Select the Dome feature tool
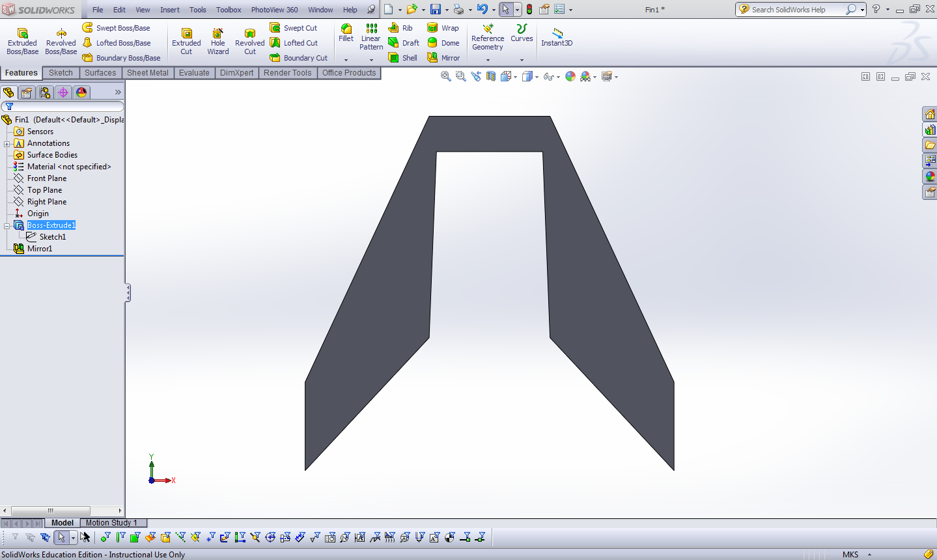This screenshot has width=937, height=560. [443, 43]
